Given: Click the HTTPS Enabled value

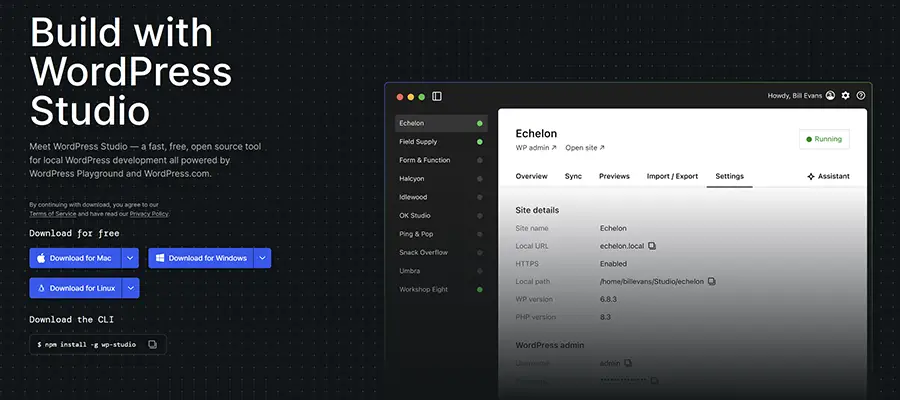Looking at the screenshot, I should tap(613, 264).
